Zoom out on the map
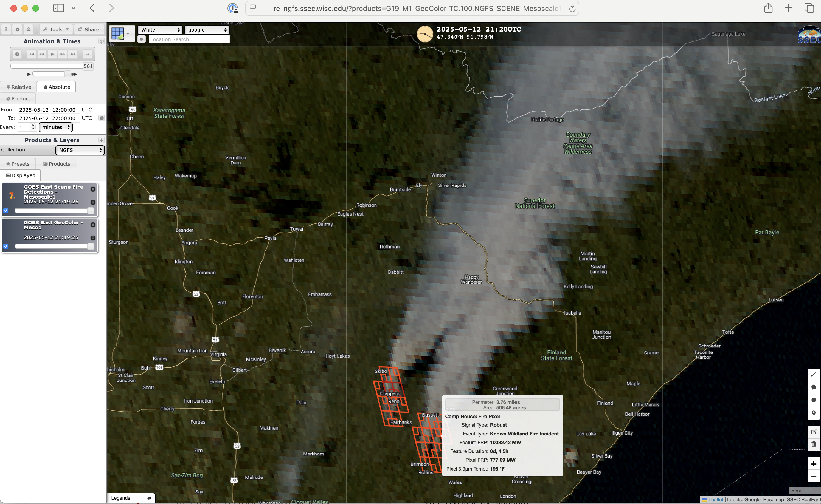Viewport: 821px width, 504px height. click(813, 477)
